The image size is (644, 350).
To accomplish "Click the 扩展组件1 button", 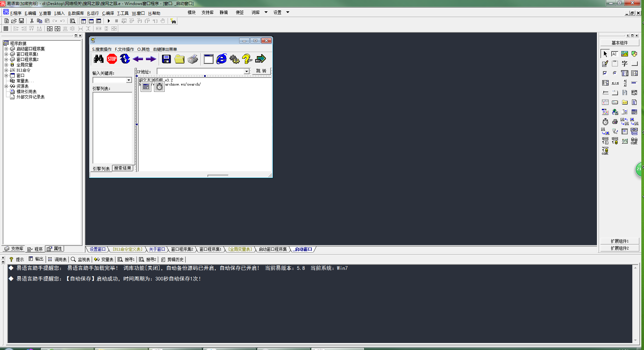I will pyautogui.click(x=620, y=241).
